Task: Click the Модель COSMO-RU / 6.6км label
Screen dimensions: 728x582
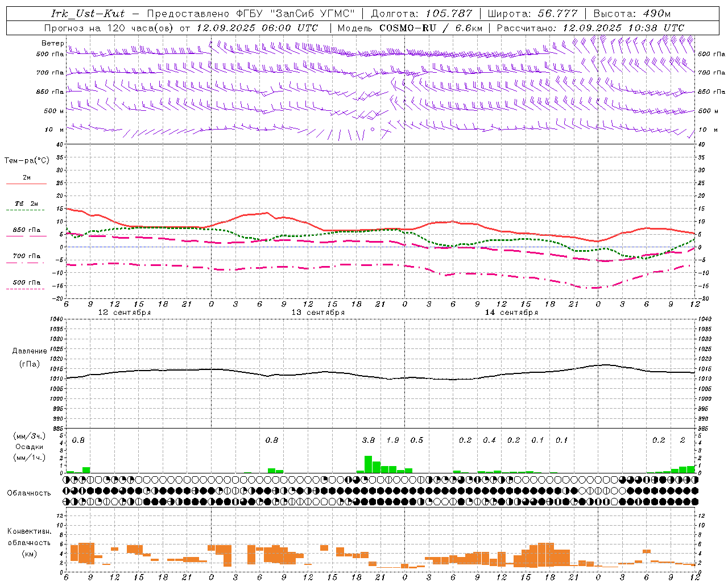Action: pos(409,28)
